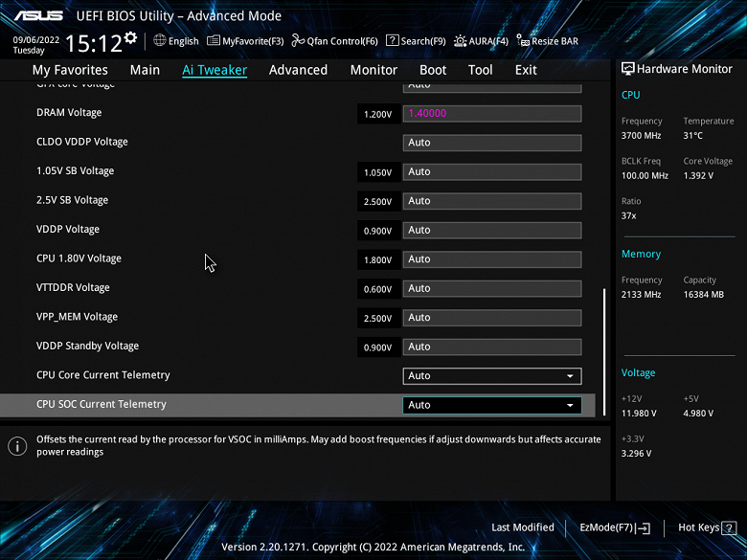Image resolution: width=747 pixels, height=560 pixels.
Task: Click the 4.980 V +5V reading
Action: coord(698,414)
